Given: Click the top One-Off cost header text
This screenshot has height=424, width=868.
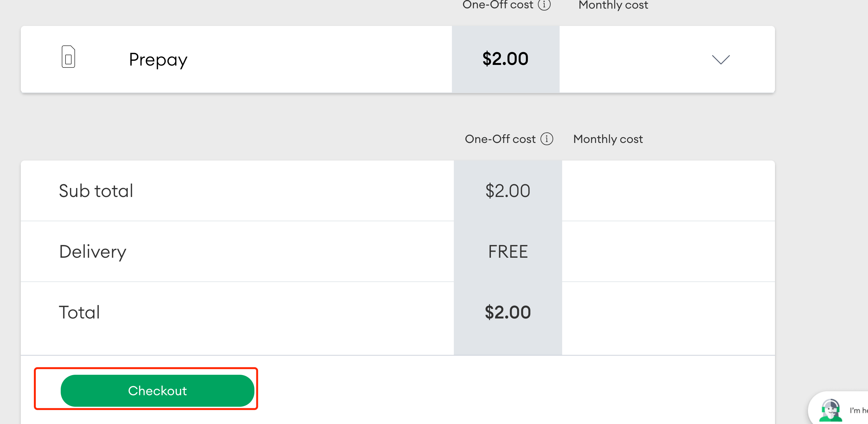Looking at the screenshot, I should tap(498, 5).
